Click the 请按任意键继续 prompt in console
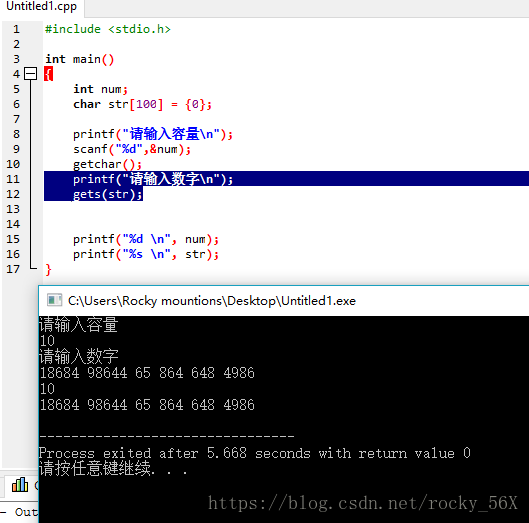 (x=113, y=468)
